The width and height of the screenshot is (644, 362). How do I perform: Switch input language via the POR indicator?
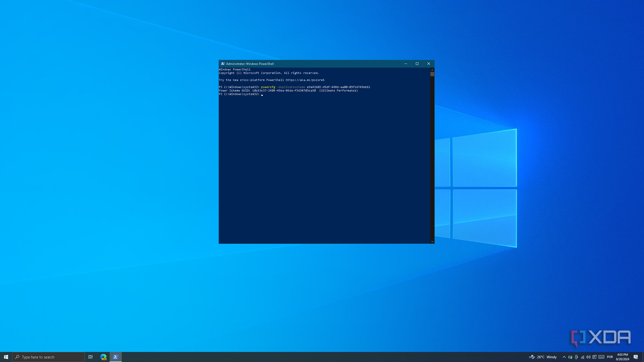click(610, 357)
